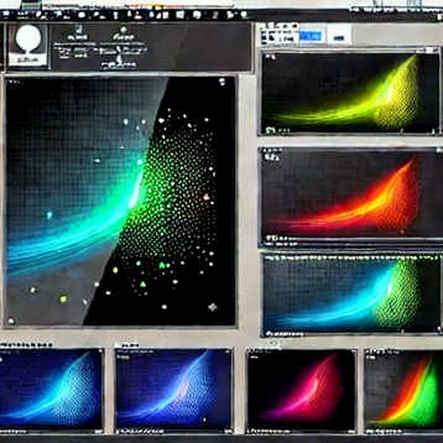Select the blue highlighted button above previews
Image resolution: width=443 pixels, height=443 pixels.
click(x=311, y=36)
